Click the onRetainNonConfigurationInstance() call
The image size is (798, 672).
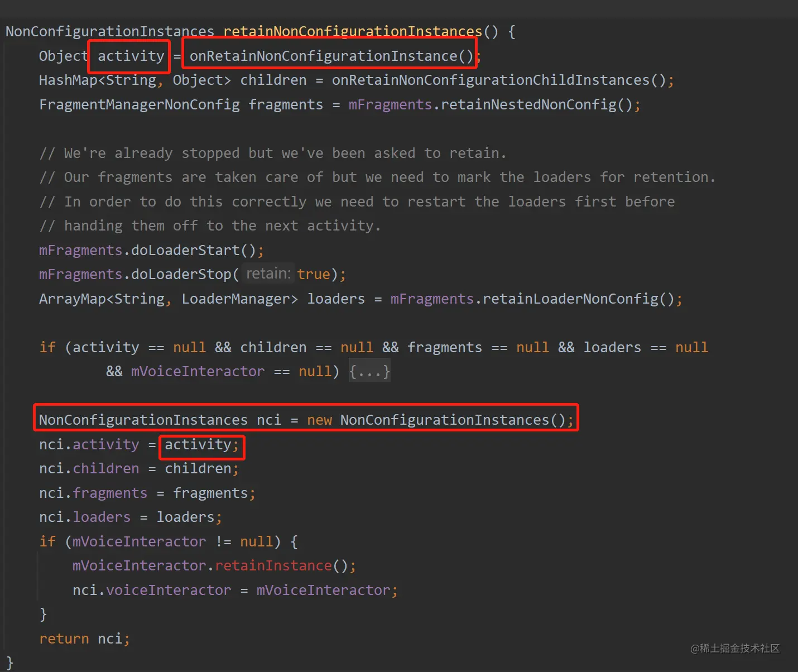pos(331,56)
